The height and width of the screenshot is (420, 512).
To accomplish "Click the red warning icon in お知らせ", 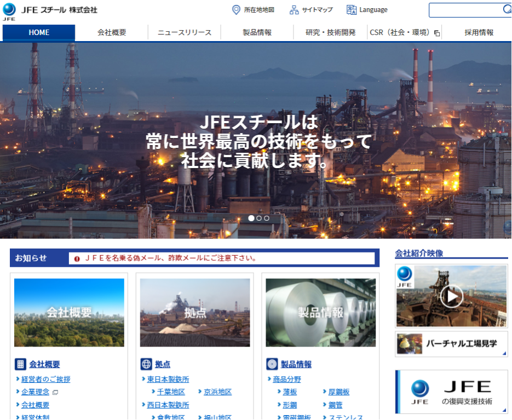I will [x=77, y=258].
